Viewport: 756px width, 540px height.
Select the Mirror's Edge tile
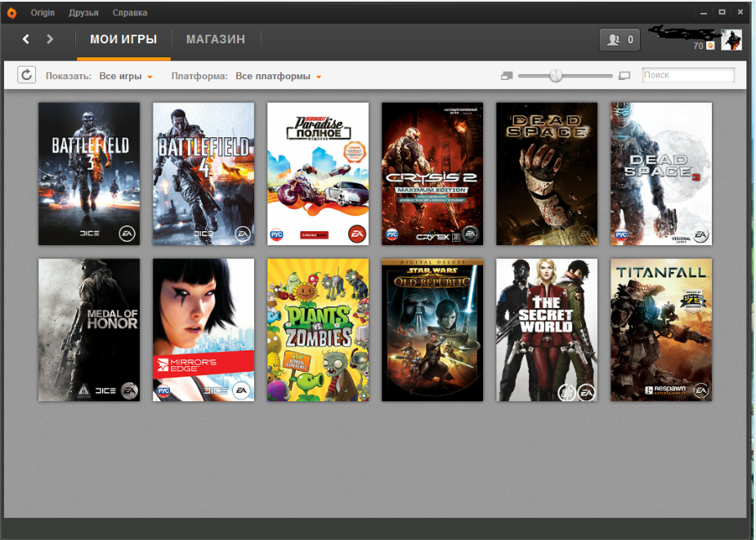pyautogui.click(x=204, y=330)
